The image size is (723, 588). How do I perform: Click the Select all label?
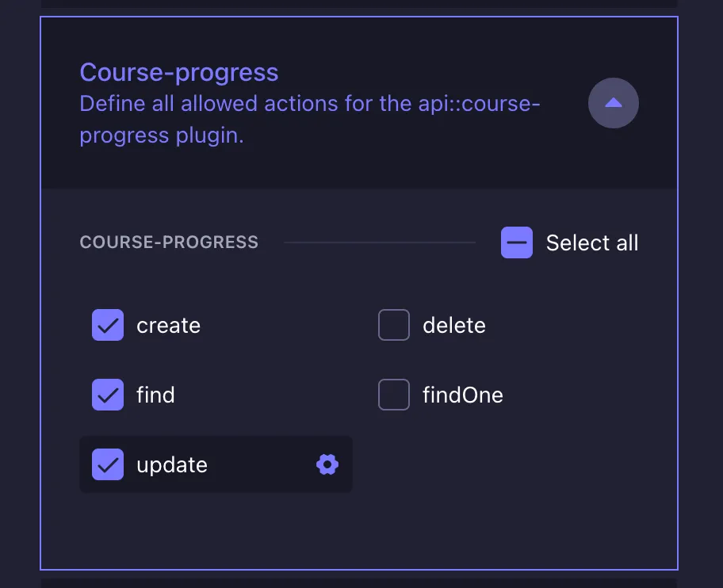592,242
